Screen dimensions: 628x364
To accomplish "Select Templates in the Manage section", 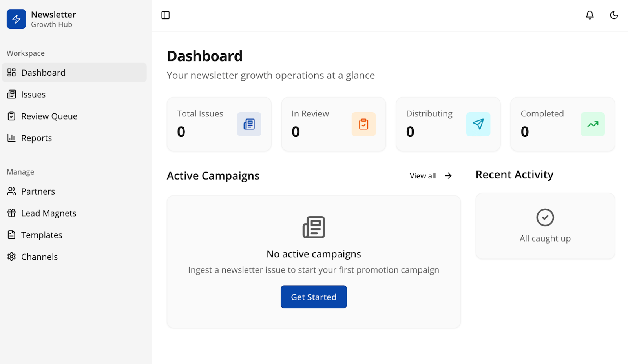I will tap(42, 235).
